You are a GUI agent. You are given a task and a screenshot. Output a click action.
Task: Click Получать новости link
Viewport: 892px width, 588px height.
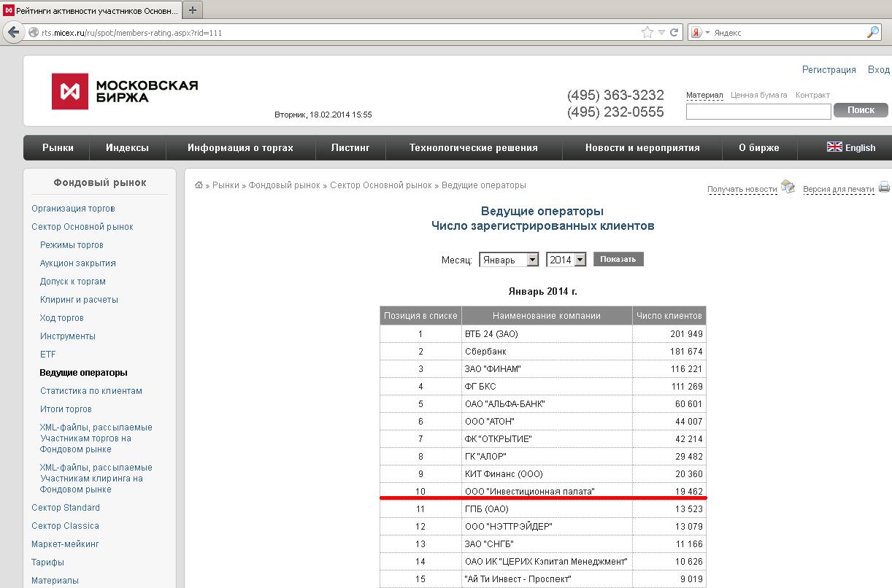tap(742, 190)
